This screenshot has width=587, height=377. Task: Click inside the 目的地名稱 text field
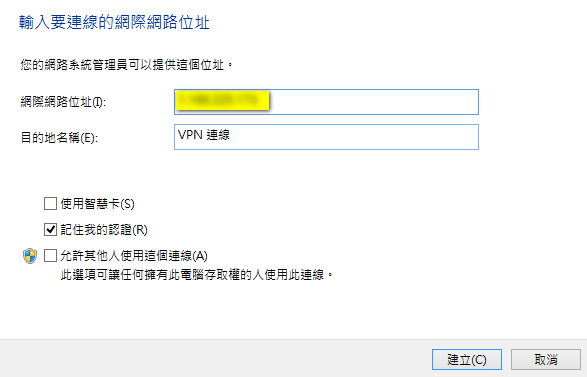click(x=326, y=137)
